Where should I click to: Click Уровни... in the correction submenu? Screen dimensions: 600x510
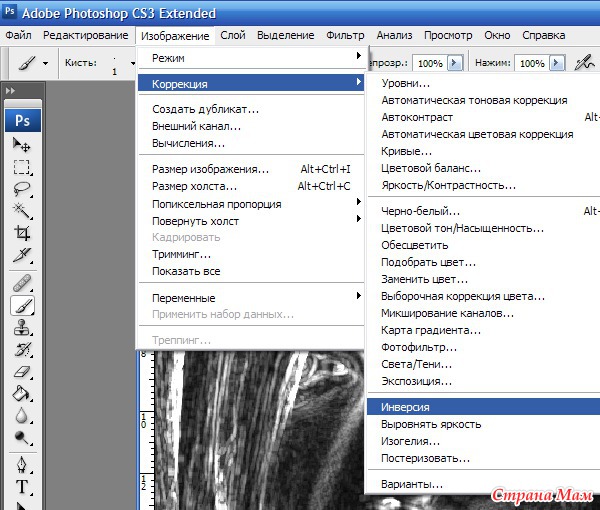[x=406, y=83]
